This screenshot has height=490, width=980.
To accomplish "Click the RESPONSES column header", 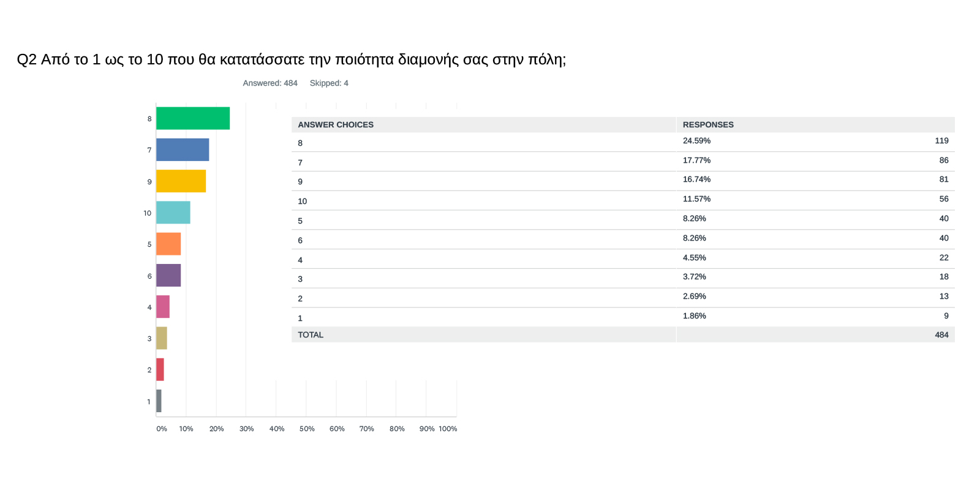I will [x=708, y=125].
